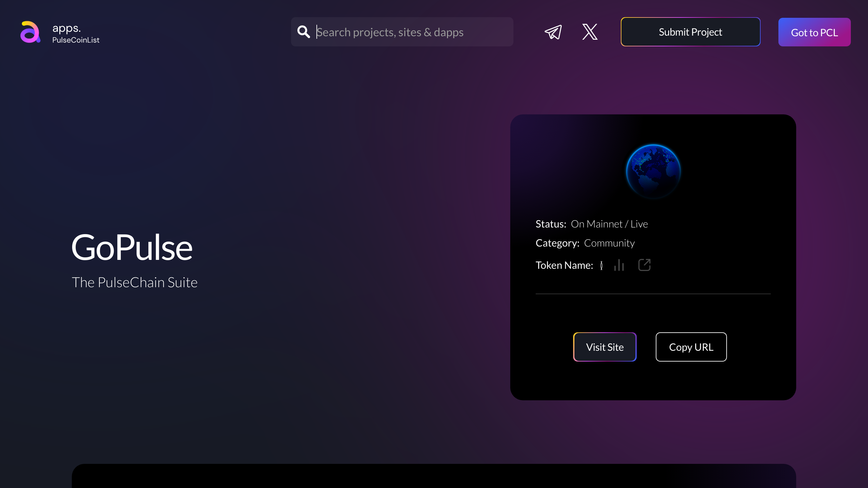Click The PulseChain Suite subtitle

(x=135, y=282)
